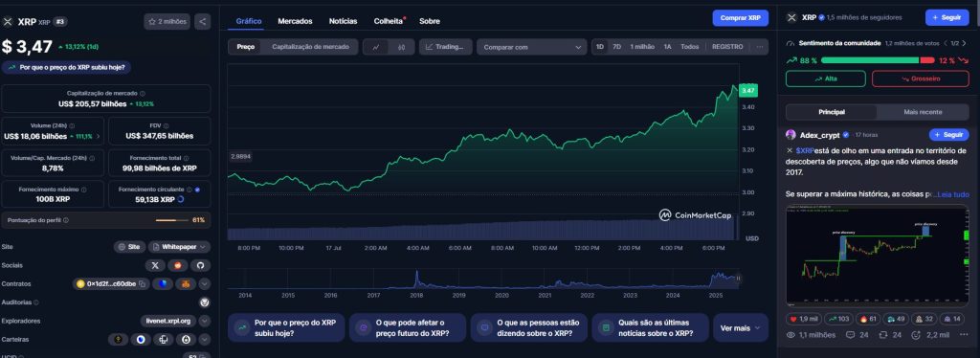The width and height of the screenshot is (980, 358).
Task: Click 'Por que o preço do XRP subiu hoje?' pill
Action: (66, 67)
